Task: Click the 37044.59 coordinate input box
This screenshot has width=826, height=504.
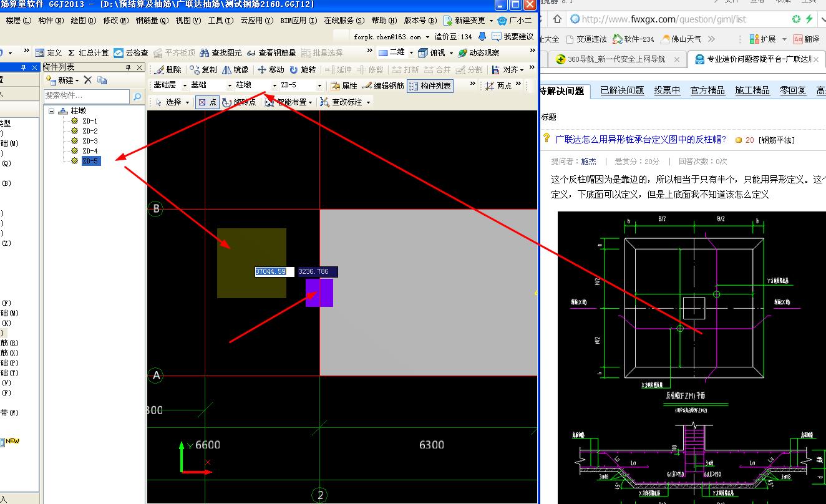Action: pyautogui.click(x=274, y=272)
